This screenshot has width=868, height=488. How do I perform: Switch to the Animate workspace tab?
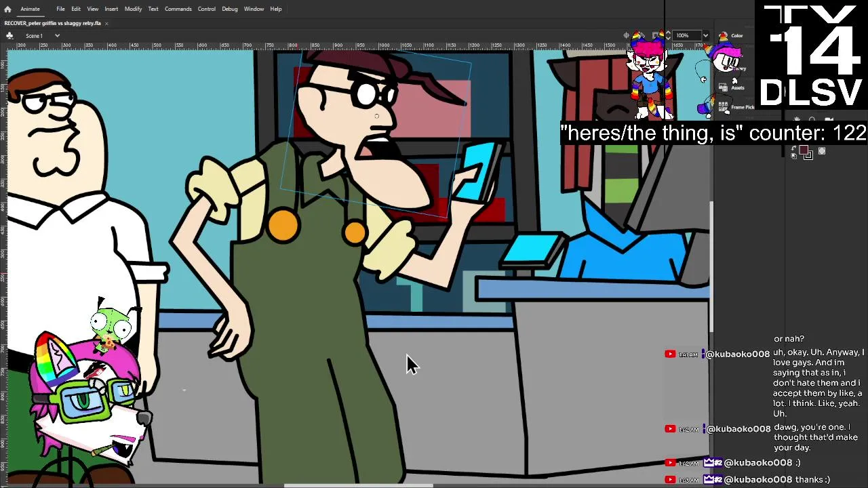point(30,9)
